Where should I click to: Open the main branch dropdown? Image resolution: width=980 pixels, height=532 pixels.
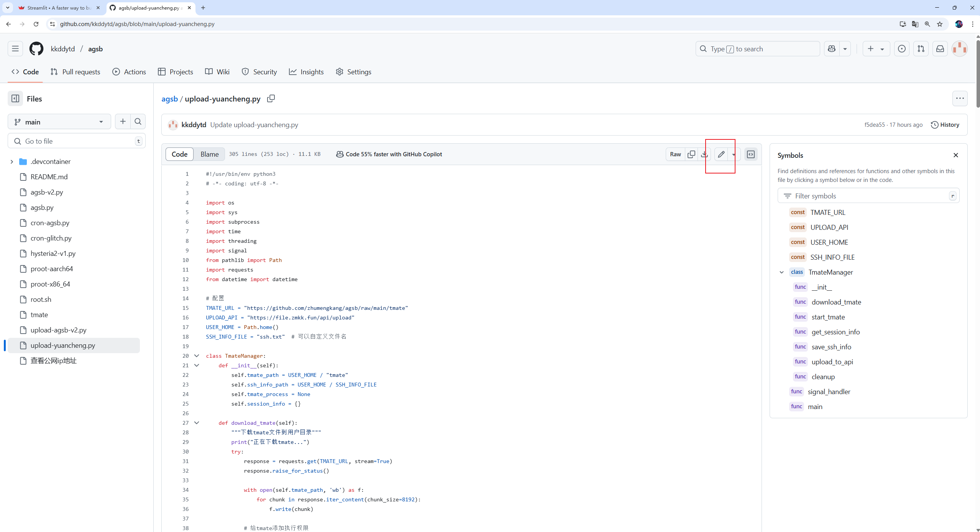59,122
